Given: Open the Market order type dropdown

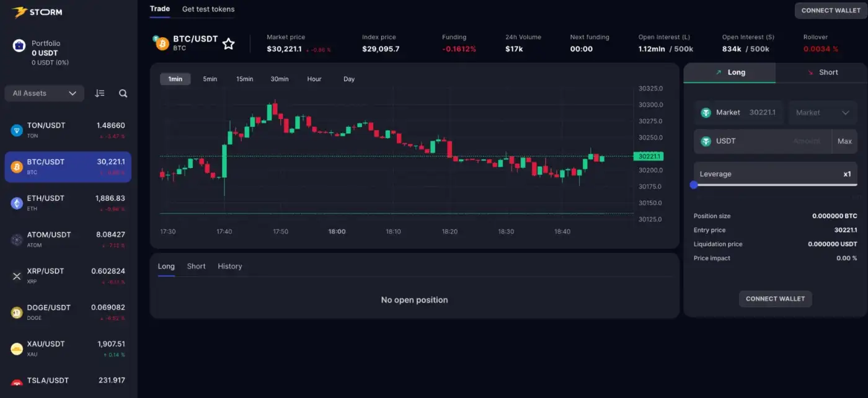Looking at the screenshot, I should click(822, 113).
